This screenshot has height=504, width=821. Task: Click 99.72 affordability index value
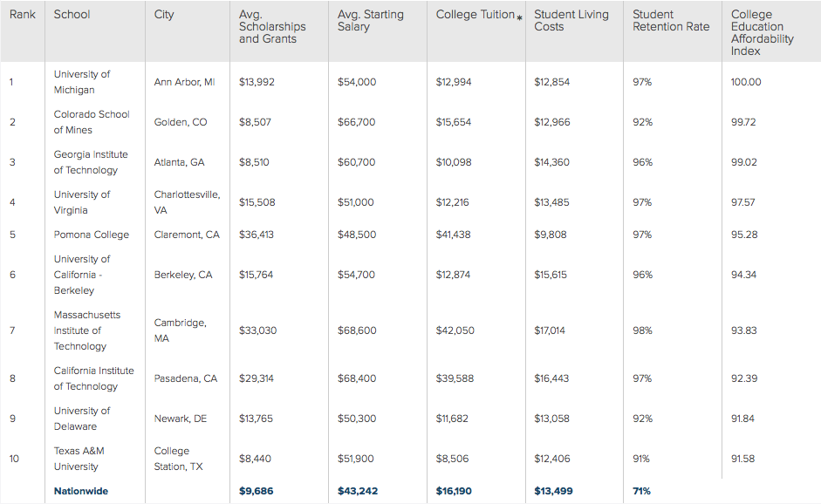tap(743, 122)
